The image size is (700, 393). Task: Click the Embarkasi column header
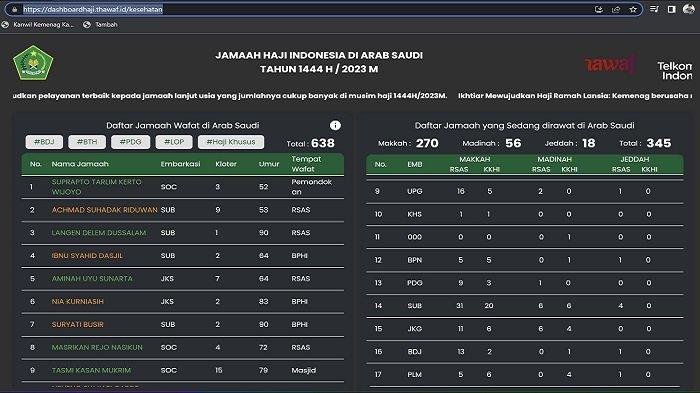[x=180, y=164]
